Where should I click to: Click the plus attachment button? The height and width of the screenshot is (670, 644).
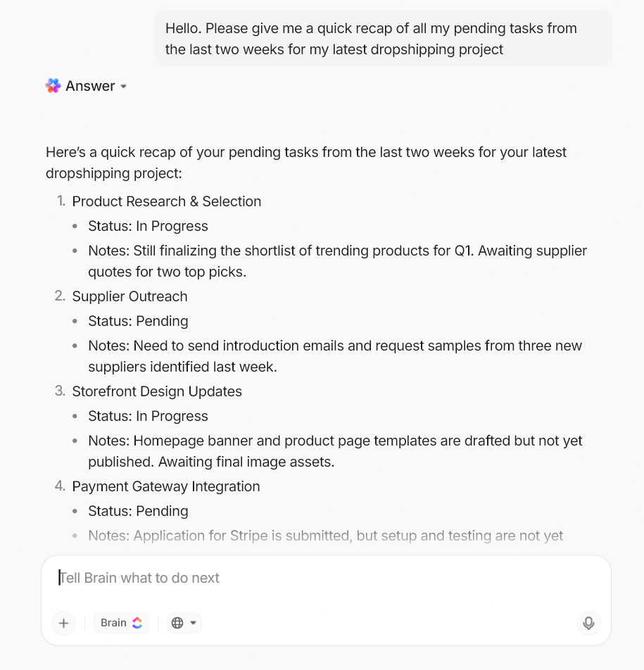63,623
